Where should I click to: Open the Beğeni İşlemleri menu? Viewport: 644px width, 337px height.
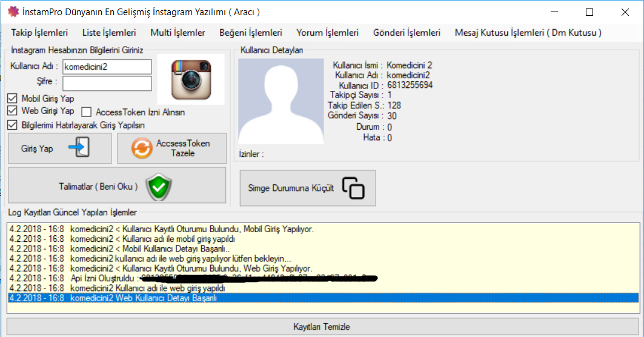click(x=251, y=33)
